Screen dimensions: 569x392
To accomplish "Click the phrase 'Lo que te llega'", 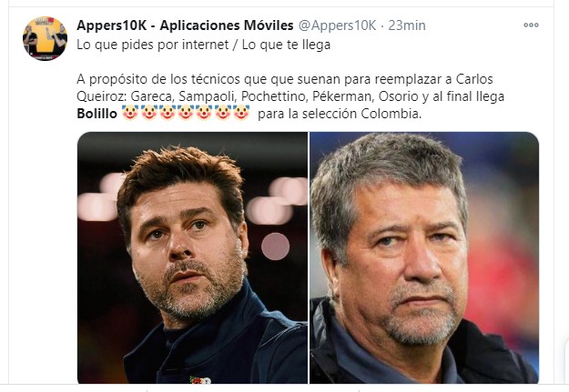I will pos(286,45).
